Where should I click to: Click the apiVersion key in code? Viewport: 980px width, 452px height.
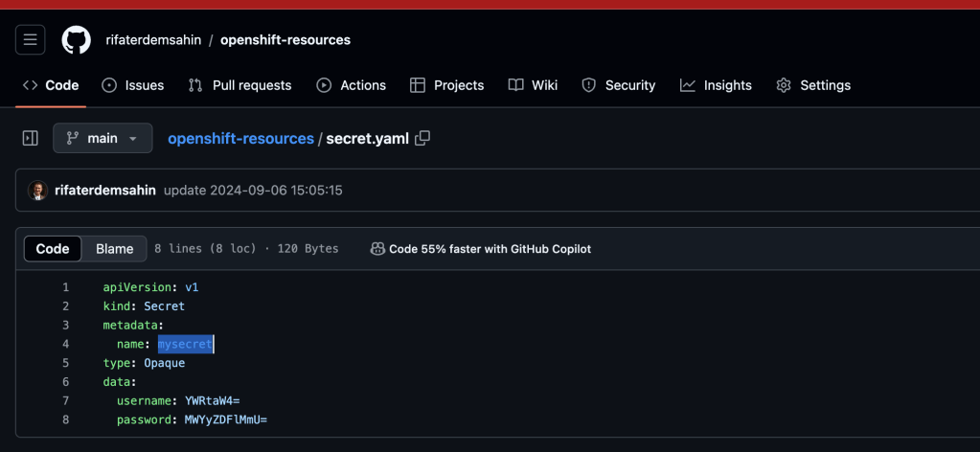137,287
